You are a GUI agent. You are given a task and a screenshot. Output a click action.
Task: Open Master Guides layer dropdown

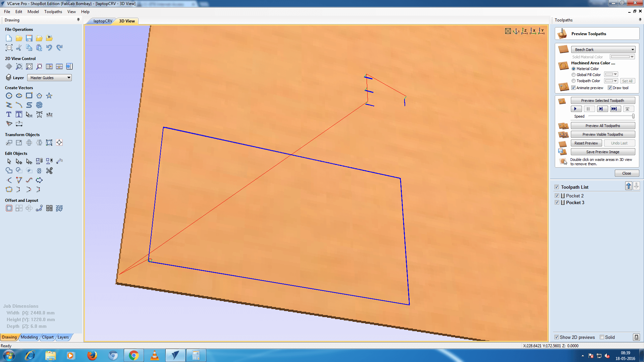pos(49,78)
